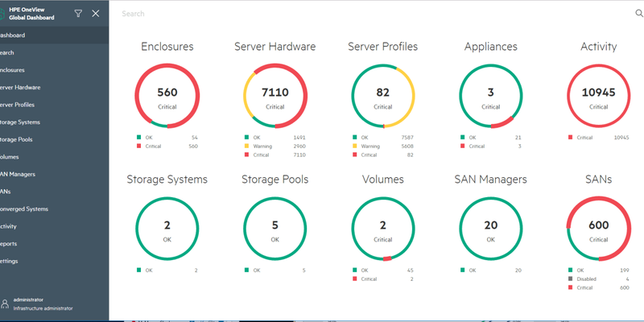Close the sidebar with the X icon
This screenshot has height=322, width=644.
pos(96,14)
